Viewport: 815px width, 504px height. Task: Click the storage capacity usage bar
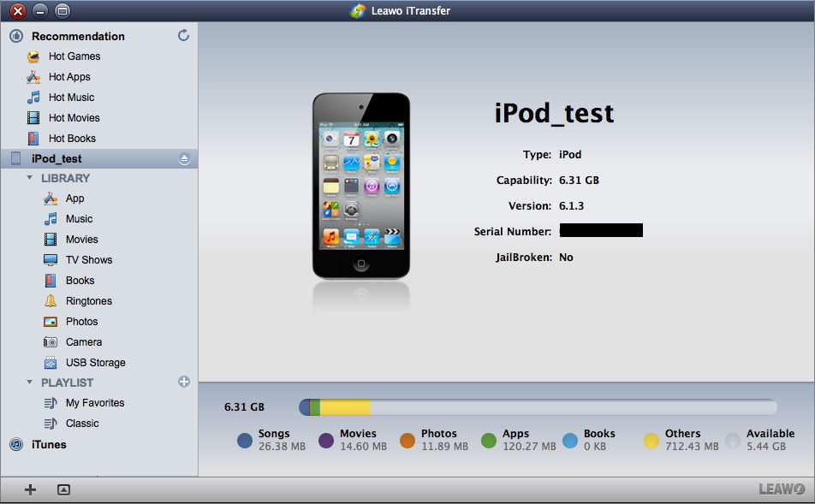pos(538,406)
